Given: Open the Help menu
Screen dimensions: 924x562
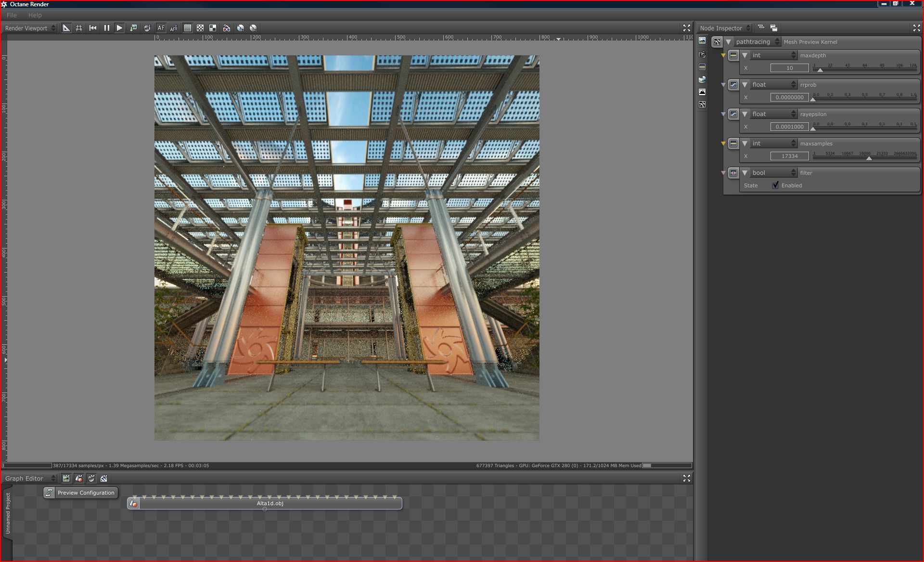Looking at the screenshot, I should (35, 15).
